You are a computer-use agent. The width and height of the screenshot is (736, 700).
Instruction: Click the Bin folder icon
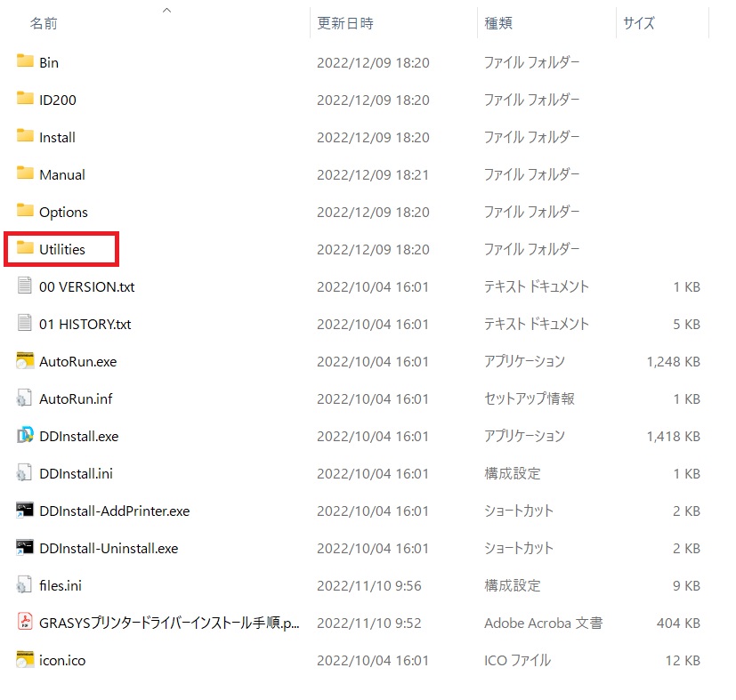click(25, 61)
